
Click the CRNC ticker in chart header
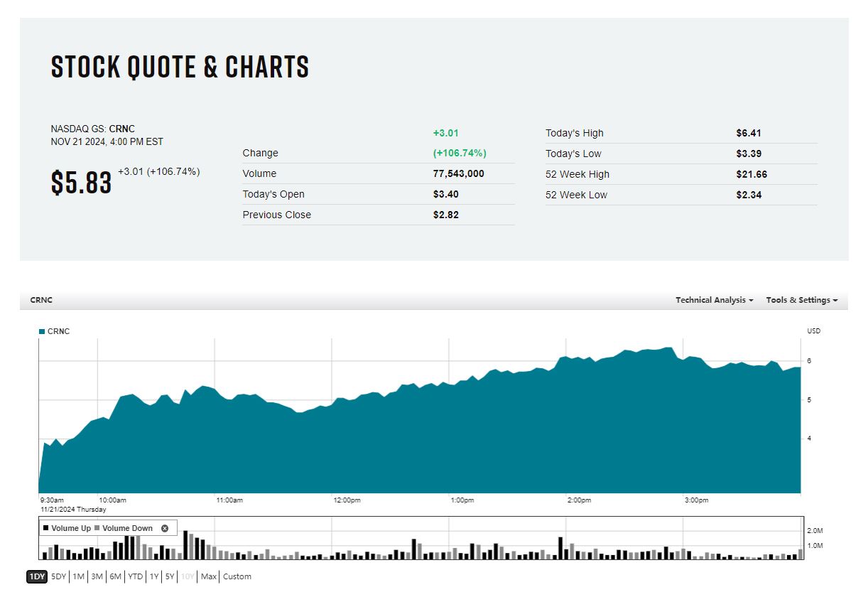click(41, 300)
